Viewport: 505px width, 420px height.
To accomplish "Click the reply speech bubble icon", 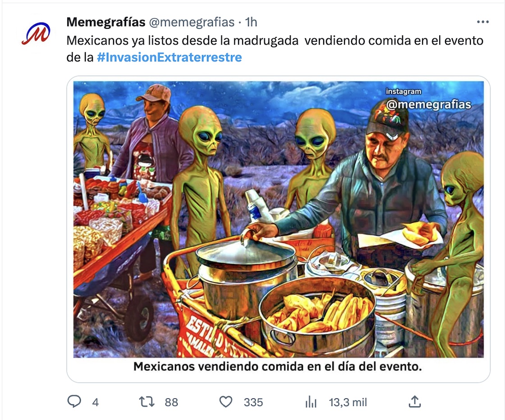I will tap(74, 402).
